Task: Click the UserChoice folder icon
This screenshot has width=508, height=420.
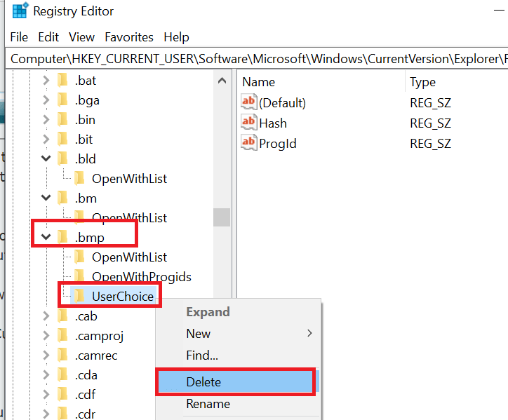Action: 79,296
